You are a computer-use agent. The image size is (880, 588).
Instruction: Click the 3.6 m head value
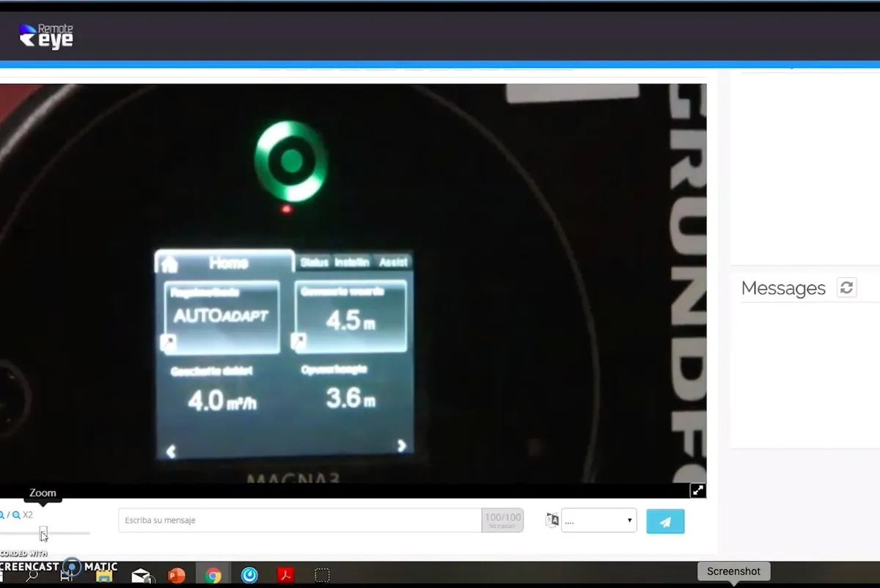pos(351,398)
